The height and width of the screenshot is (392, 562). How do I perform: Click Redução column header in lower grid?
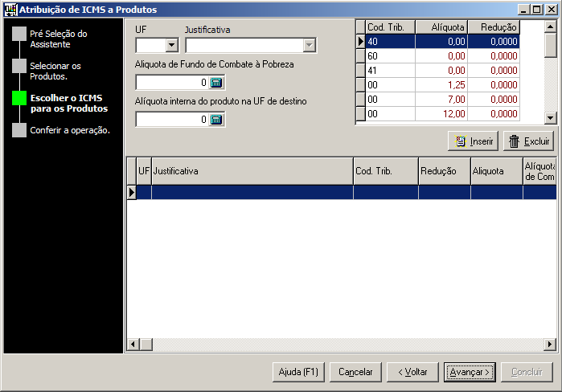(445, 171)
